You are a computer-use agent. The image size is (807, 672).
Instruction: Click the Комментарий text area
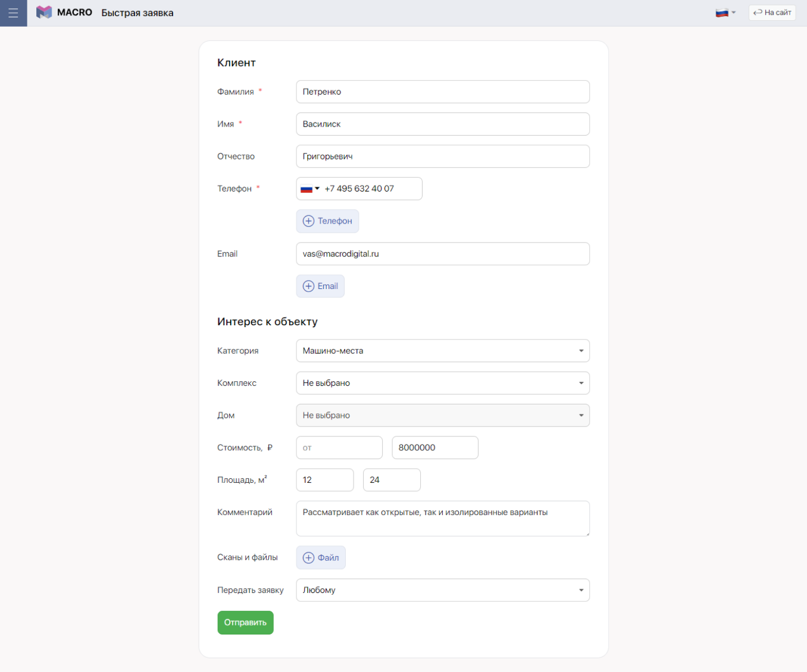pos(442,519)
